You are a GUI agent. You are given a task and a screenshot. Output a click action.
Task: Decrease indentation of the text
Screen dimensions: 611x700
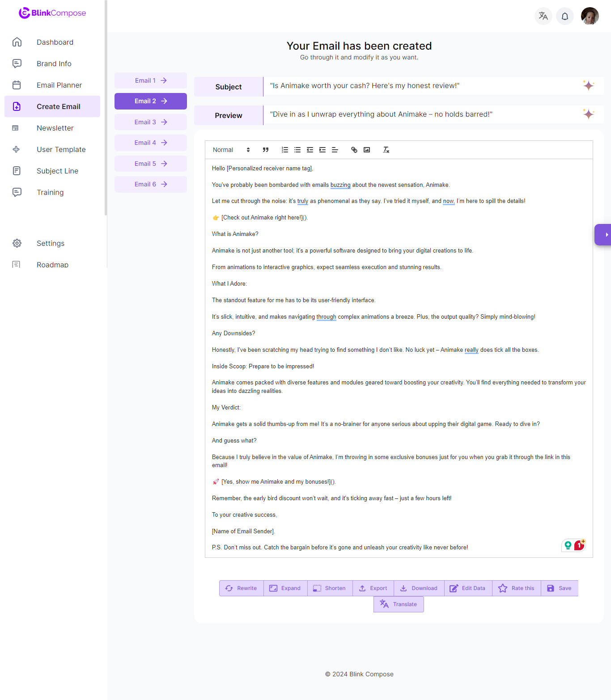pos(310,150)
